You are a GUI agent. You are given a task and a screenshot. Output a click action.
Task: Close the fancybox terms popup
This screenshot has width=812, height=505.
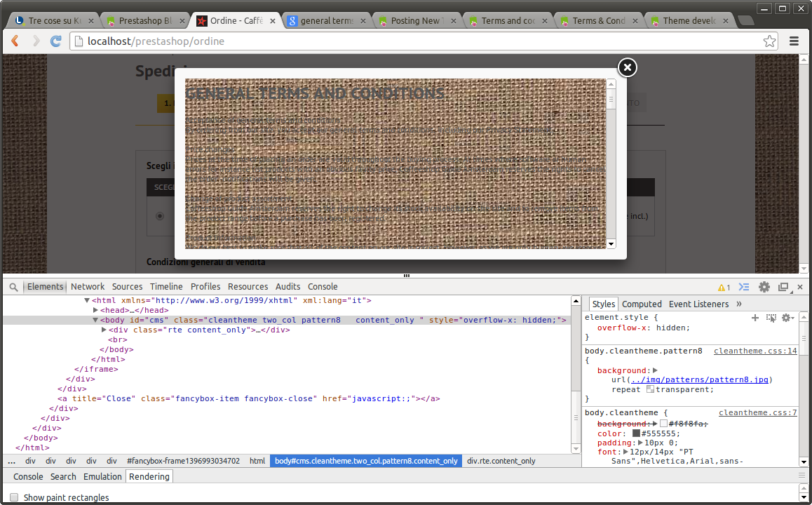627,67
